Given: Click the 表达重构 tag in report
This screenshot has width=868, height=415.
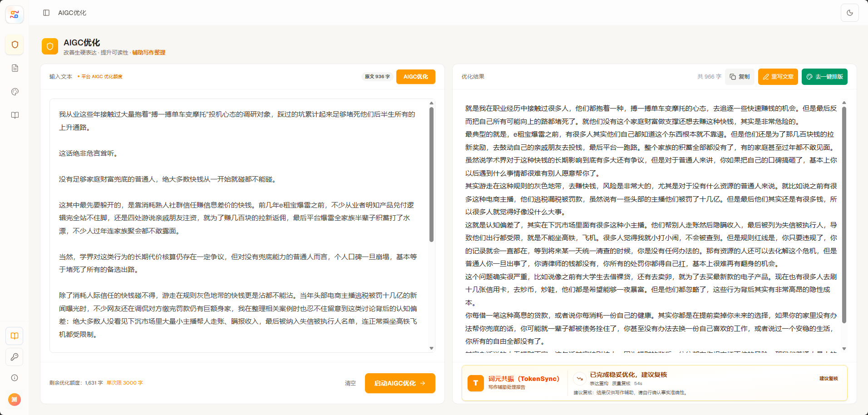Looking at the screenshot, I should [x=599, y=384].
